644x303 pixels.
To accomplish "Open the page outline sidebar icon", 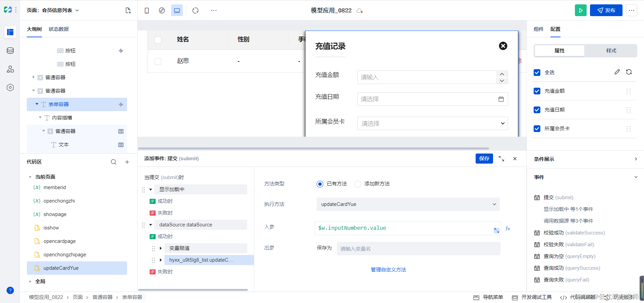I will [10, 32].
